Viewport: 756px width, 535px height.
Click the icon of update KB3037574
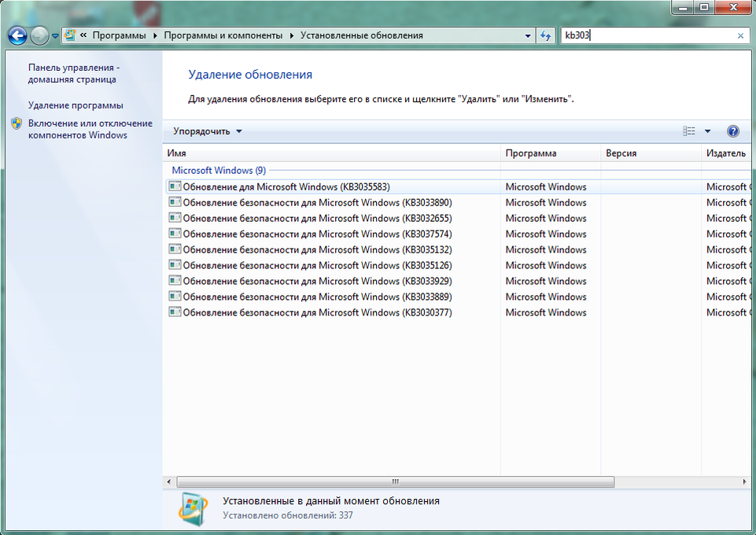tap(175, 234)
